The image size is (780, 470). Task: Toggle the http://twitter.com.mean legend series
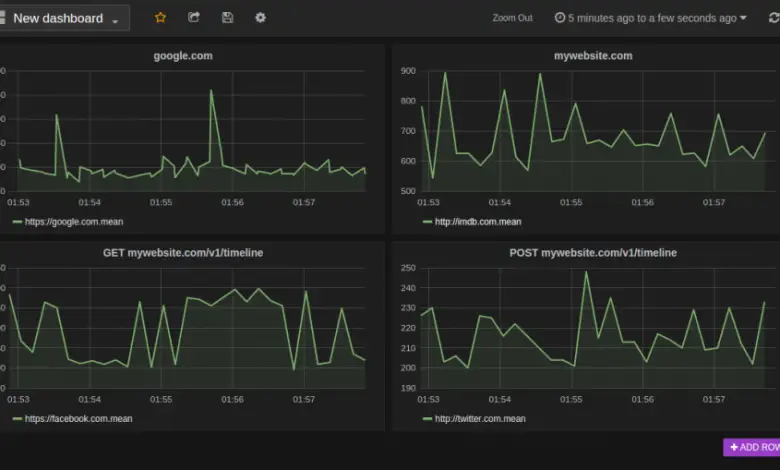click(x=480, y=419)
